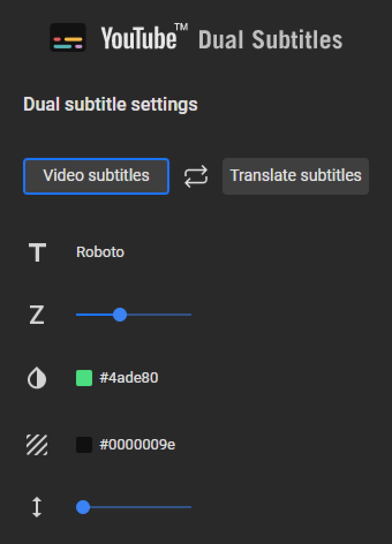Click the Dual subtitle settings heading

pyautogui.click(x=110, y=104)
